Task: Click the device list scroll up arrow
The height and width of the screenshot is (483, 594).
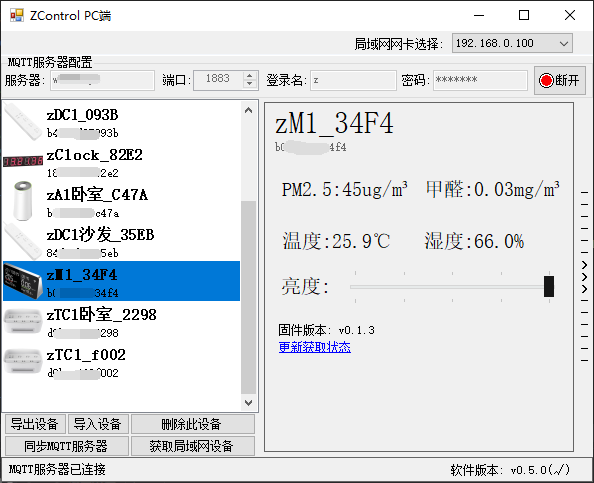Action: click(249, 110)
